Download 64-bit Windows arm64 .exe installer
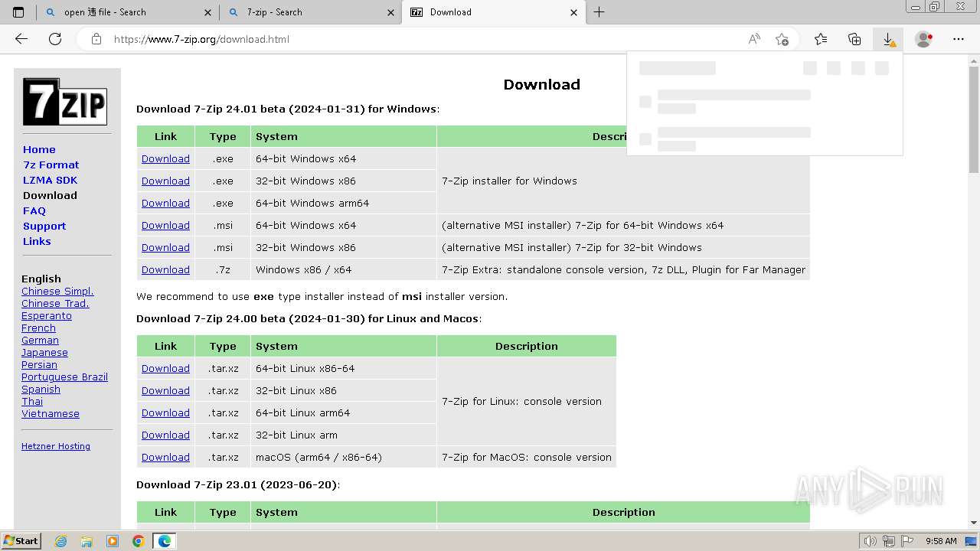Screen dimensions: 980x551 [x=165, y=203]
